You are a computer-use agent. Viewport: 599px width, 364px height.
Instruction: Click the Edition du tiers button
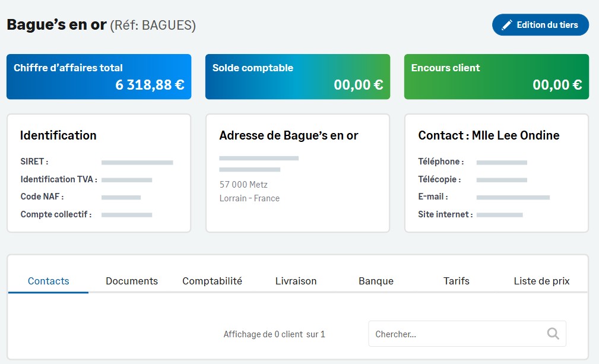(540, 25)
